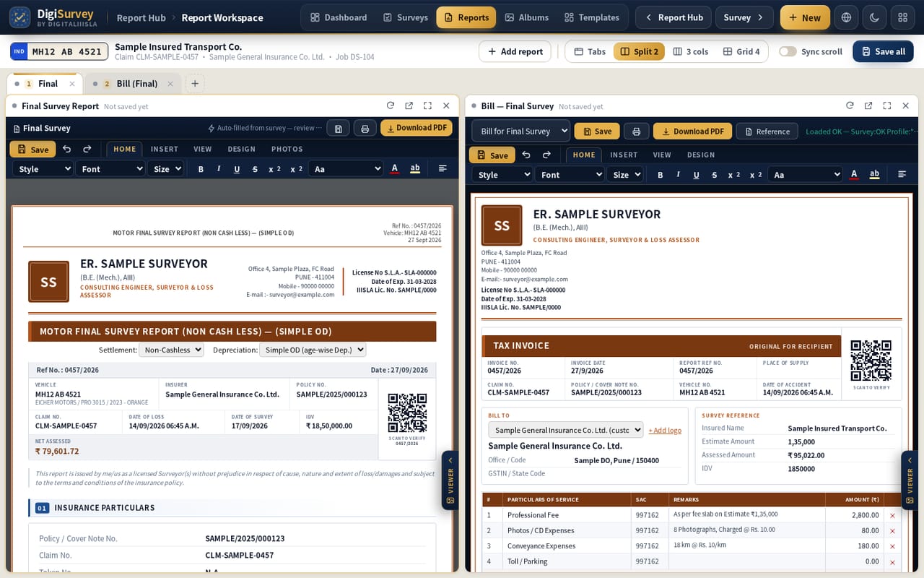Image resolution: width=924 pixels, height=578 pixels.
Task: Open Style dropdown in Final Survey editor
Action: pyautogui.click(x=43, y=169)
